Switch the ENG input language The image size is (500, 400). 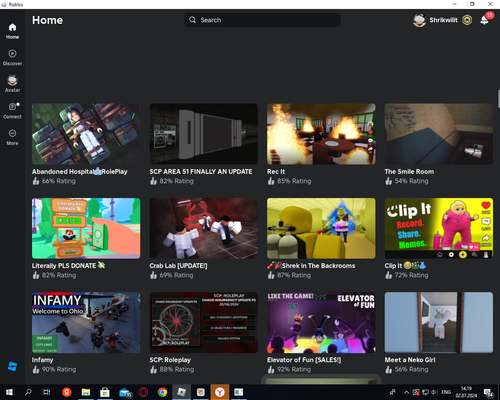446,392
